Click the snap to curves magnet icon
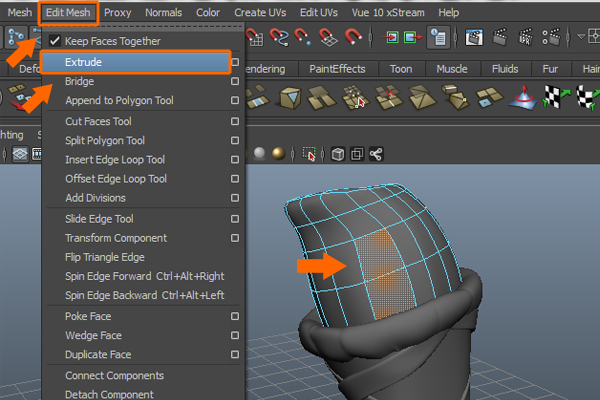 (281, 39)
